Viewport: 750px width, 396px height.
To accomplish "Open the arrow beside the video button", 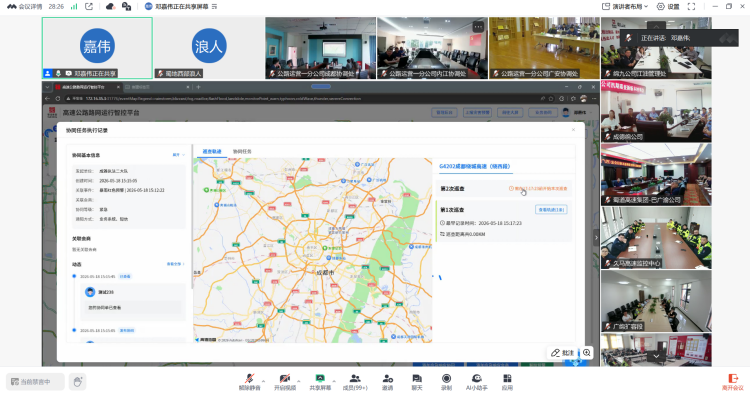I will point(298,381).
